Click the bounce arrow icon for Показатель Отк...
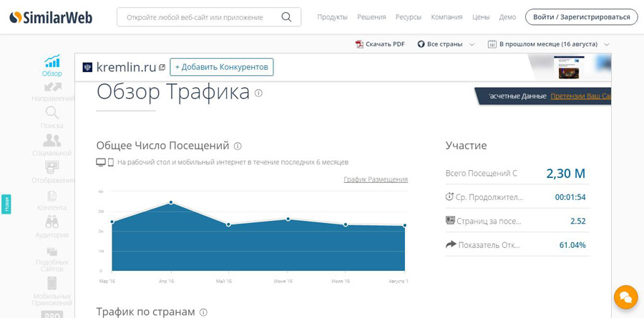This screenshot has height=318, width=644. click(x=451, y=244)
